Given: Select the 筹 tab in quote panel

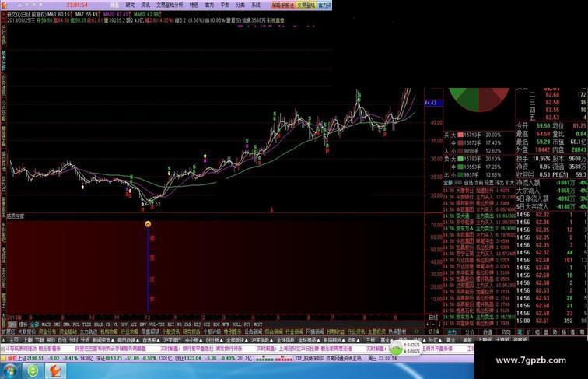Looking at the screenshot, I should (582, 332).
